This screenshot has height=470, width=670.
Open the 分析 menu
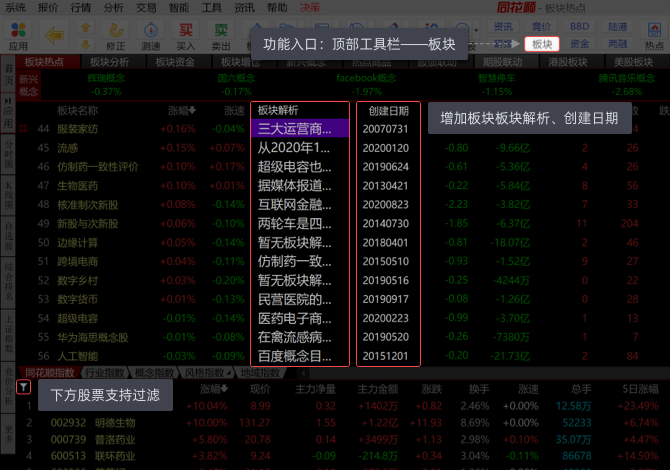114,8
